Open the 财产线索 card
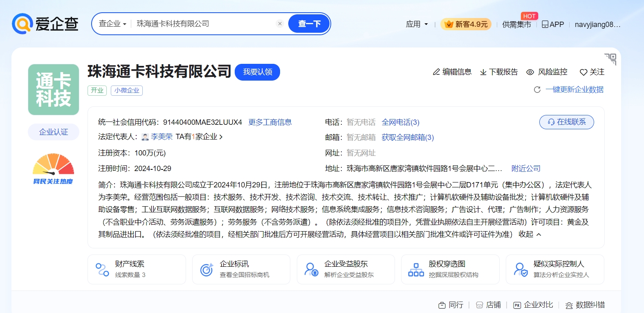Image resolution: width=644 pixels, height=313 pixels. point(137,269)
